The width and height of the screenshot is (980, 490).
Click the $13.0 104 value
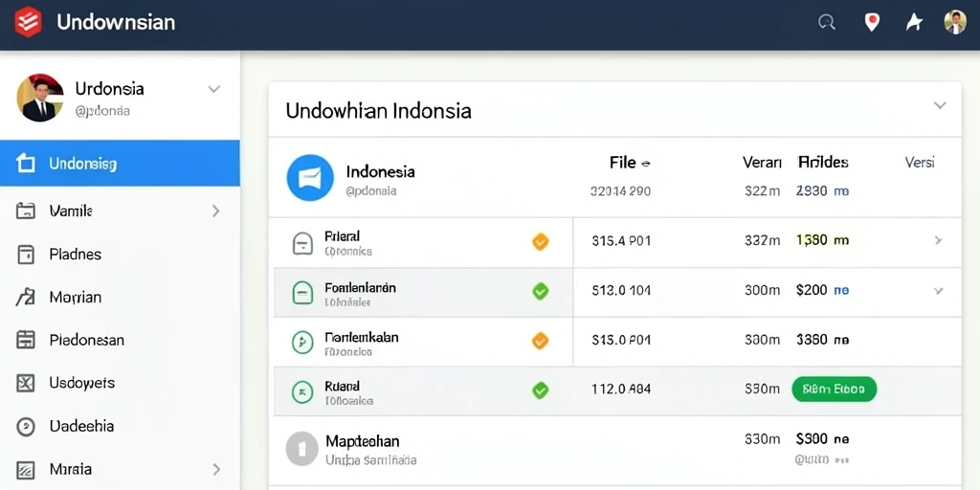pos(621,291)
